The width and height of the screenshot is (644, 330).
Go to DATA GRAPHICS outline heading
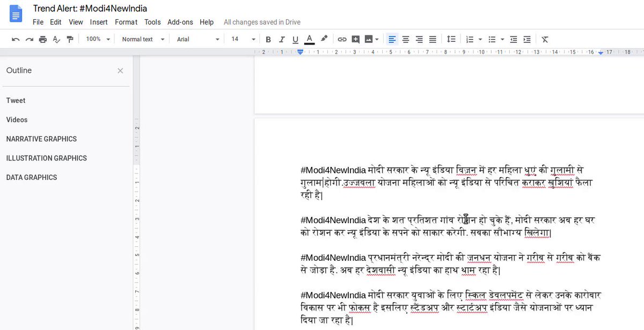(32, 178)
